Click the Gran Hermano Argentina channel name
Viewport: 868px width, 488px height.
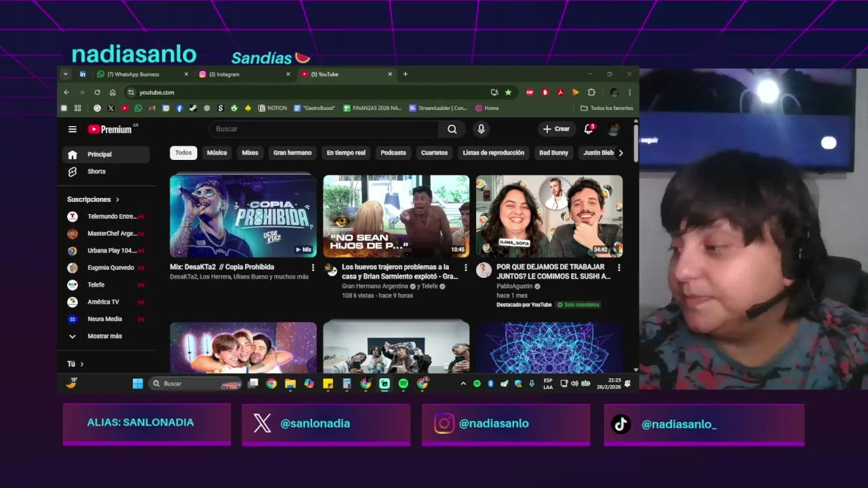[x=375, y=287]
